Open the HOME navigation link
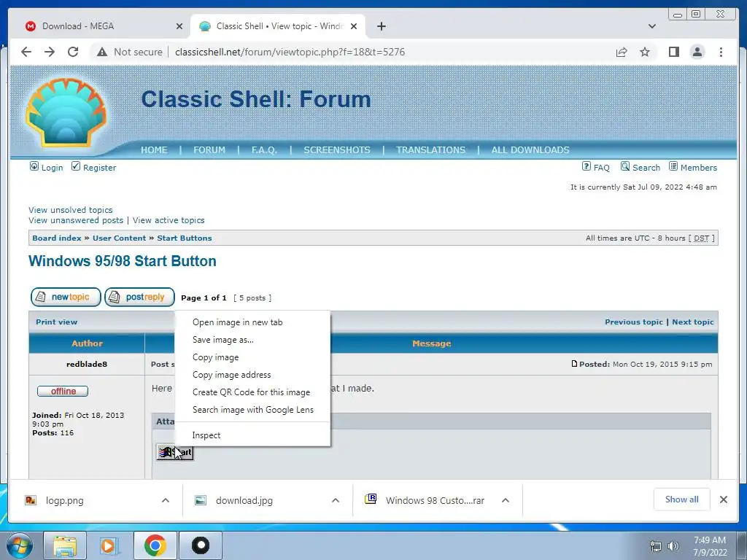This screenshot has height=560, width=747. [x=154, y=150]
